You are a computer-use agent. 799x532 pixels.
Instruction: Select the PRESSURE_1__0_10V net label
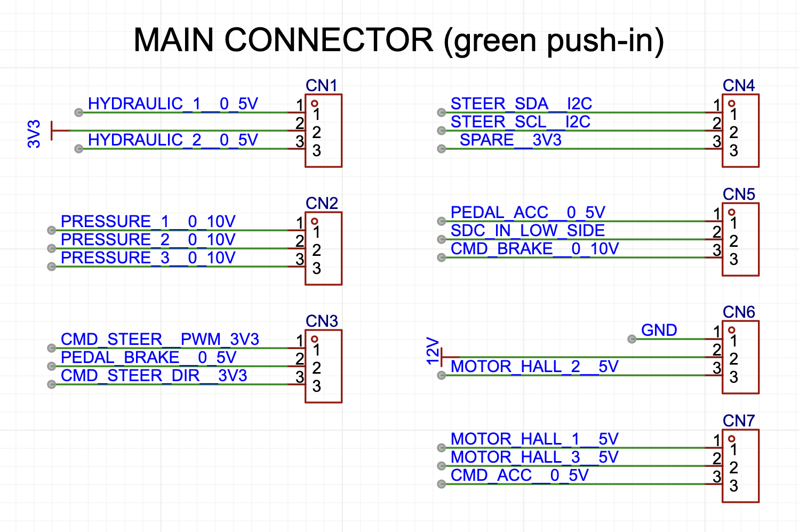(x=148, y=222)
